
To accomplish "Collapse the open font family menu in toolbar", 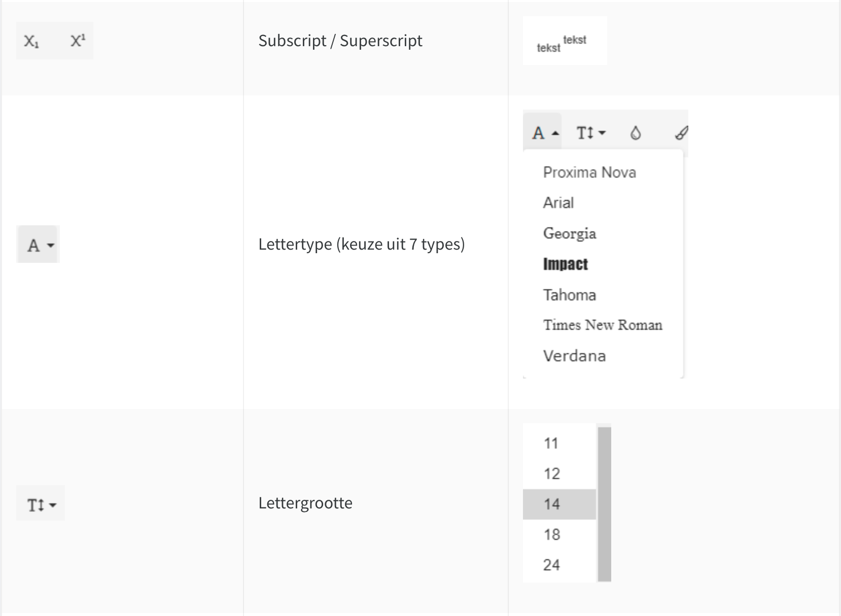I will point(543,132).
